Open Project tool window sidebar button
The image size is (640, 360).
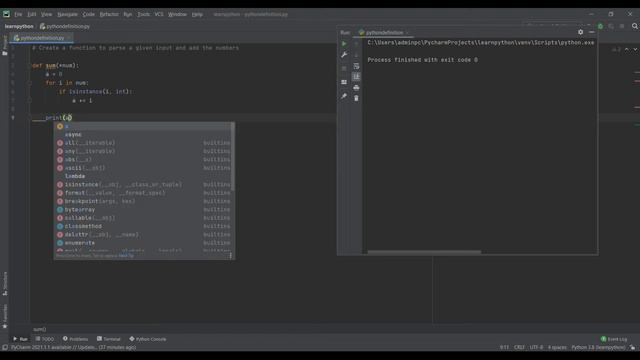pos(5,45)
